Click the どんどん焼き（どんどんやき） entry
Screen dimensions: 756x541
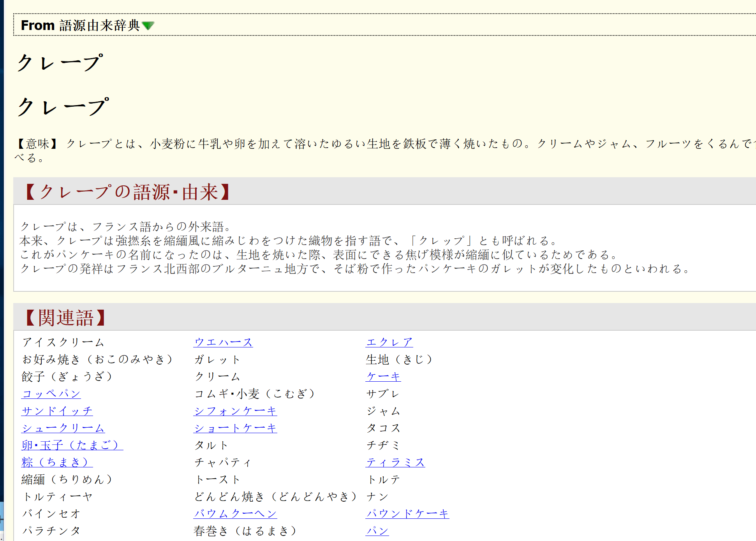tap(275, 497)
